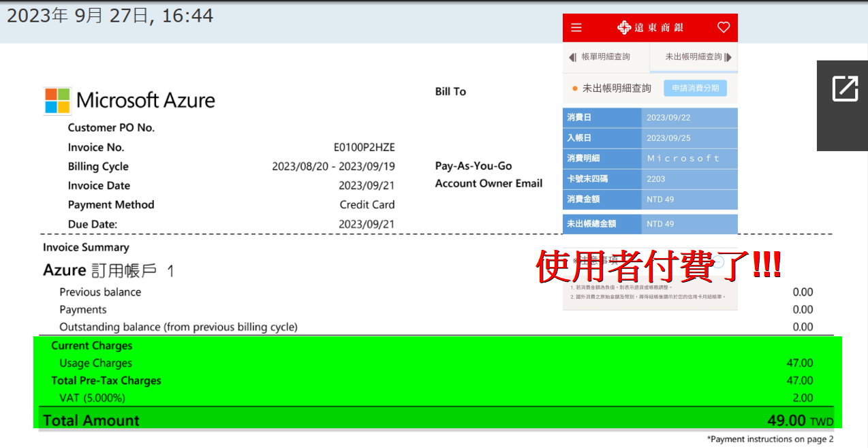Click the 'Pay-As-You-Go' text
868x448 pixels.
[x=474, y=166]
